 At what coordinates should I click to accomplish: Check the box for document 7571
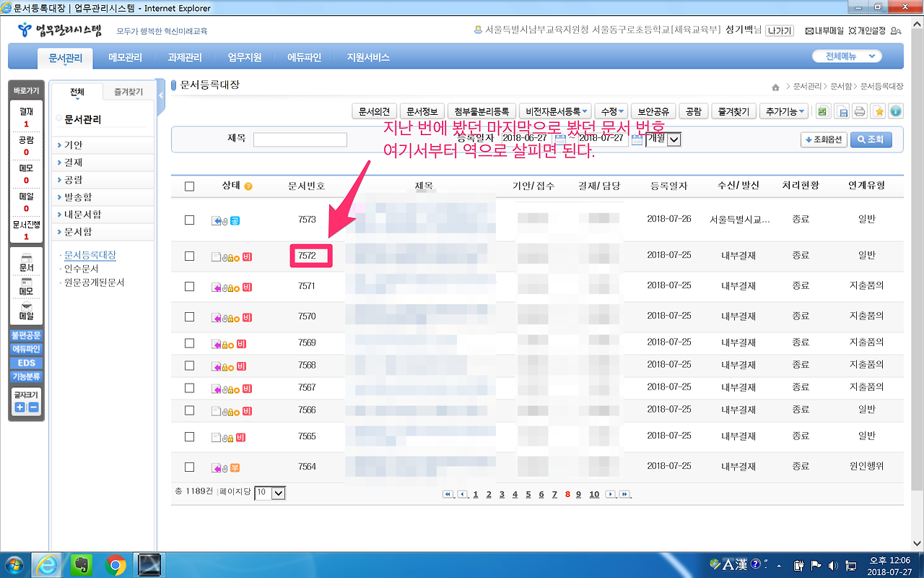pos(190,286)
